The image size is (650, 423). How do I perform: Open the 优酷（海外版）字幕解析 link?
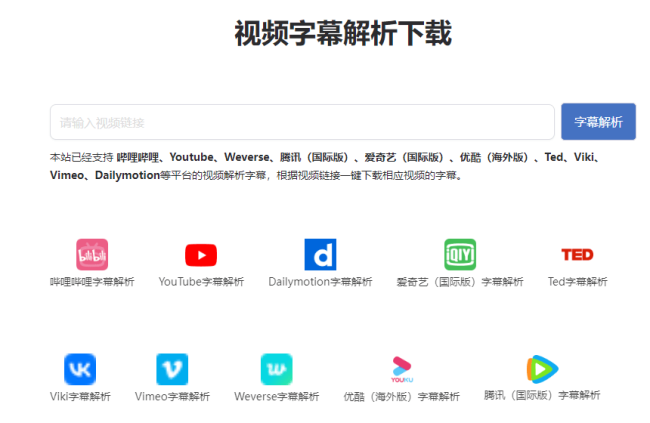pyautogui.click(x=402, y=397)
